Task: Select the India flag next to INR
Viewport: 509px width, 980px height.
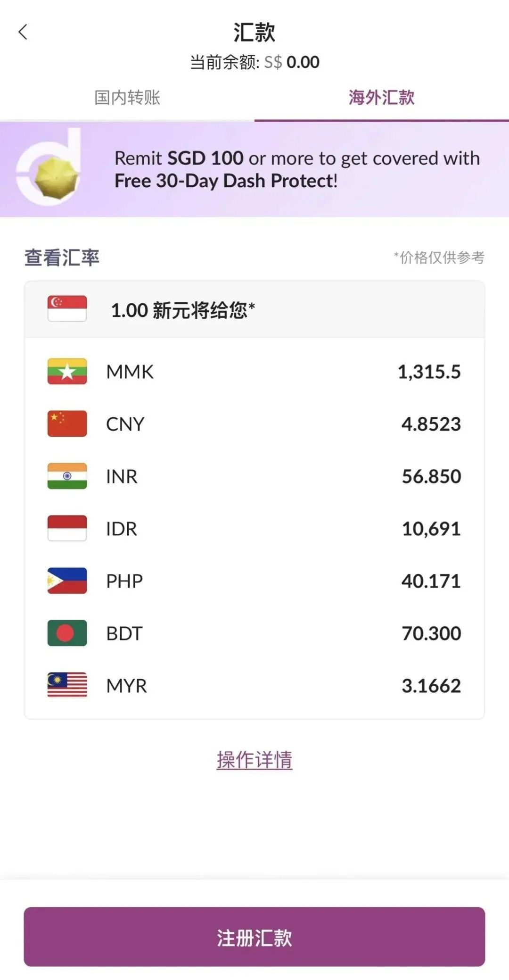Action: coord(67,476)
